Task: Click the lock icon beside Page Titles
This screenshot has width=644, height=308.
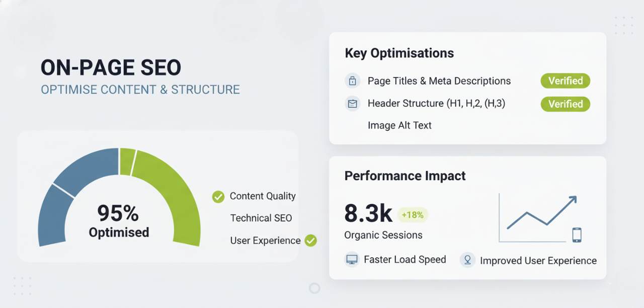Action: (352, 81)
